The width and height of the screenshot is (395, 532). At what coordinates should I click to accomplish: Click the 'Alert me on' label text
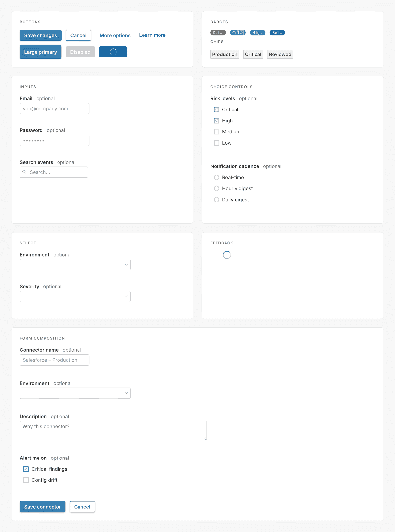(33, 458)
